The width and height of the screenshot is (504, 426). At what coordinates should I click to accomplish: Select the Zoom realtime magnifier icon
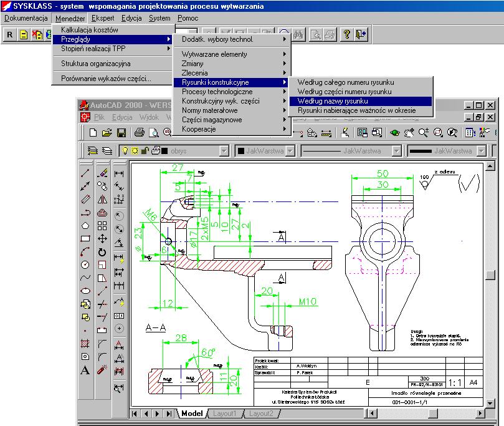423,133
